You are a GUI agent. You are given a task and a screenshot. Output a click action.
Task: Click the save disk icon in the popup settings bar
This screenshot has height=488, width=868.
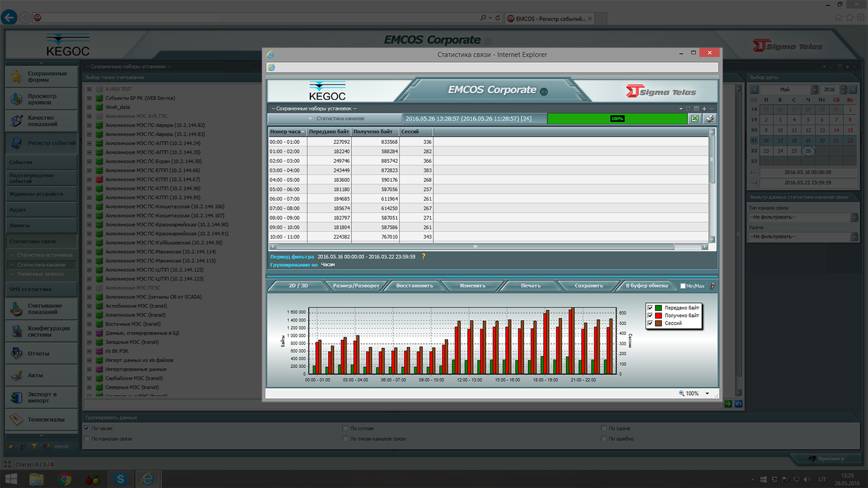coord(696,109)
